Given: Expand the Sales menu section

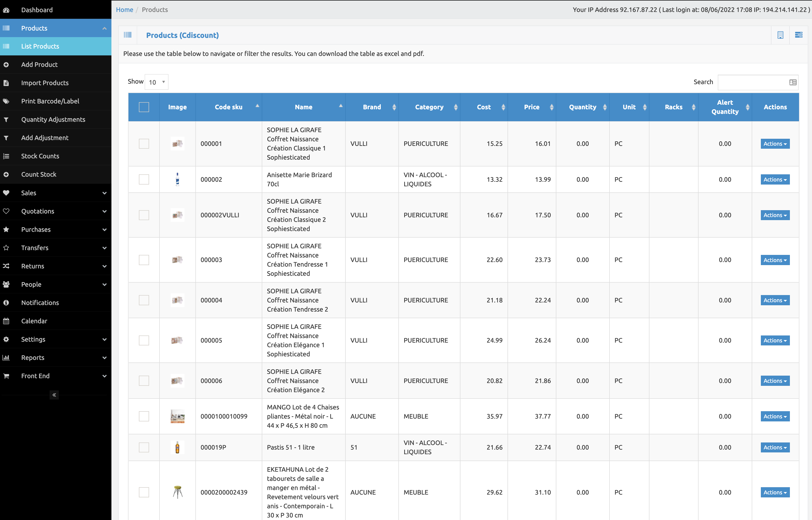Looking at the screenshot, I should click(56, 193).
